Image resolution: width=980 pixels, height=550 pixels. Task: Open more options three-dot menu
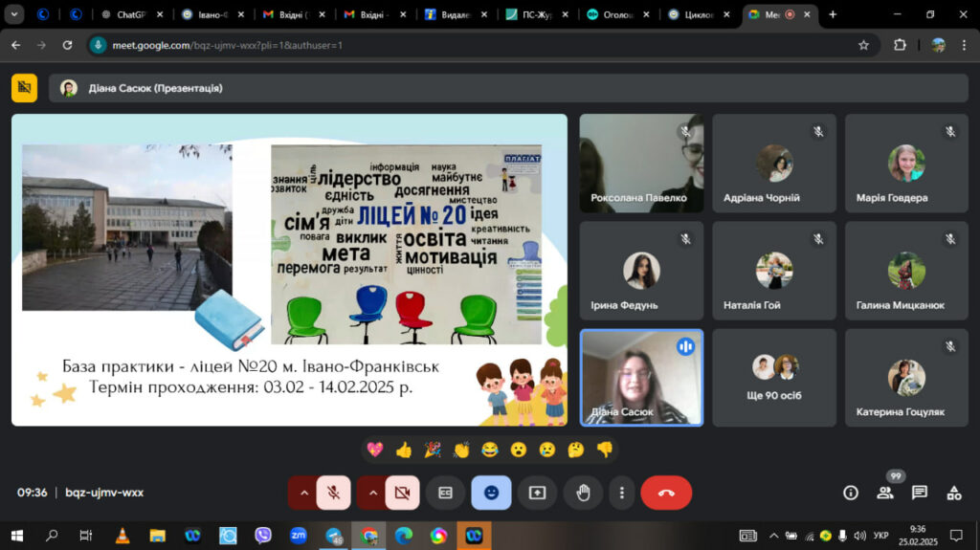coord(621,493)
